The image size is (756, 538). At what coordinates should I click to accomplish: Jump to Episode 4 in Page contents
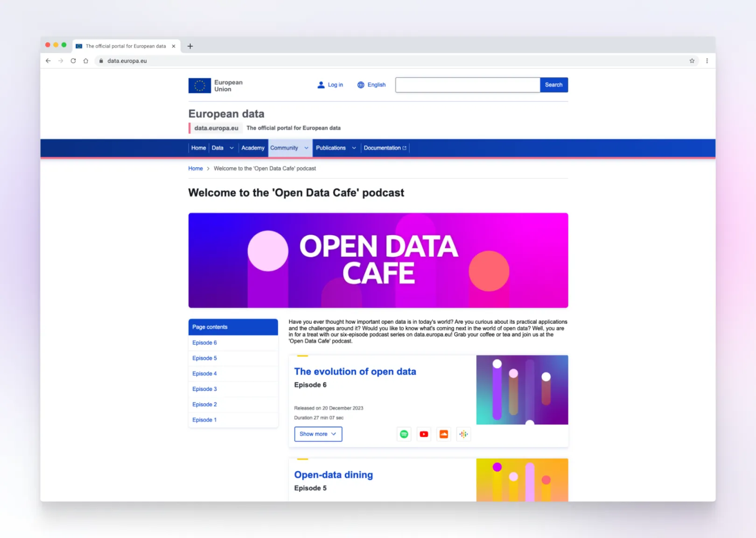tap(204, 374)
